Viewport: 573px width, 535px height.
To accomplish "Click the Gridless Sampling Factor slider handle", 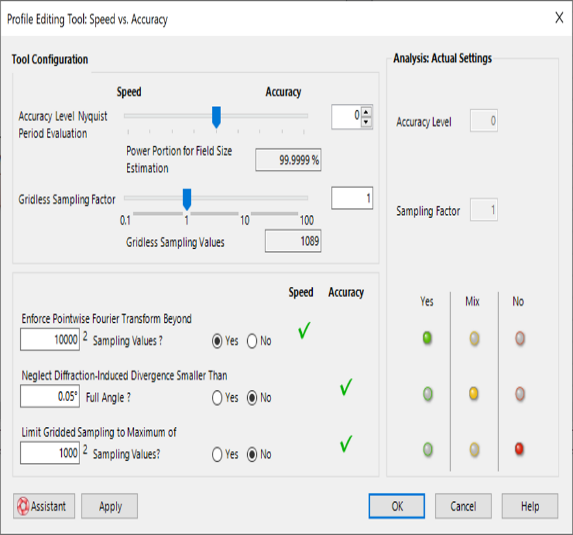I will pos(187,199).
